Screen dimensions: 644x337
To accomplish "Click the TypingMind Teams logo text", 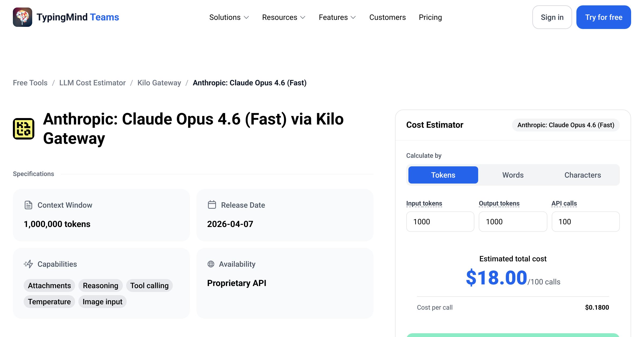I will point(78,17).
